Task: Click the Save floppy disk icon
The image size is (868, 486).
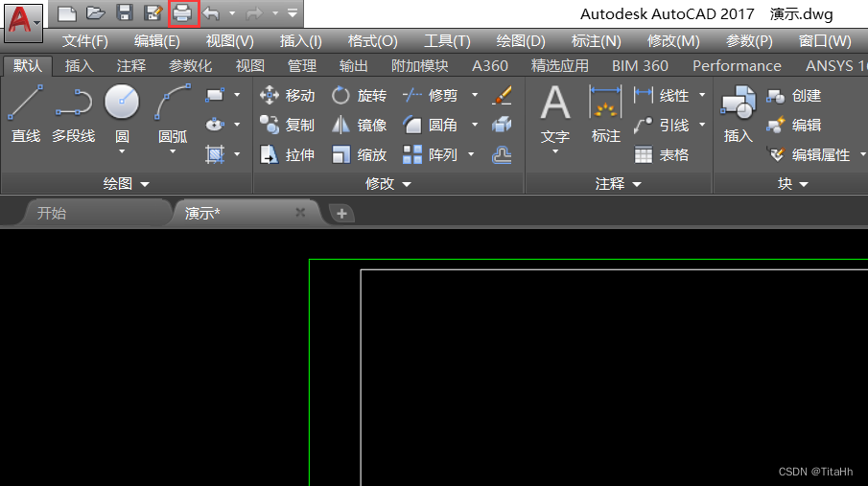Action: (x=125, y=13)
